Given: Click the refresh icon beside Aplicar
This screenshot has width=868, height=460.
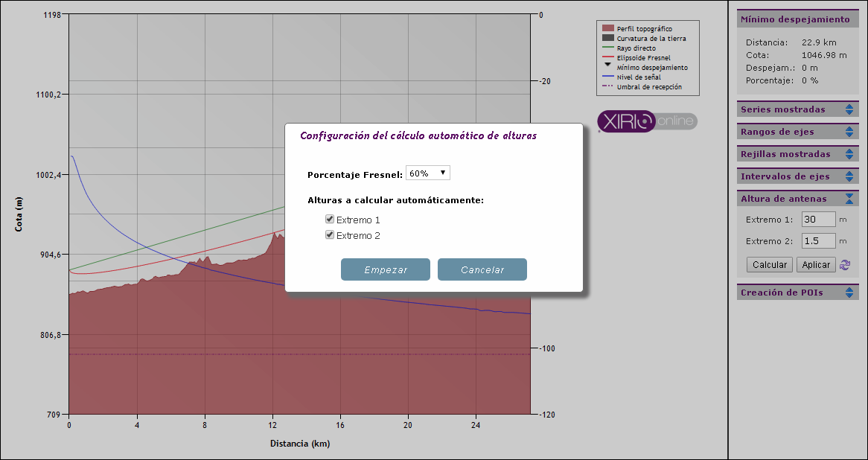Looking at the screenshot, I should pyautogui.click(x=845, y=265).
